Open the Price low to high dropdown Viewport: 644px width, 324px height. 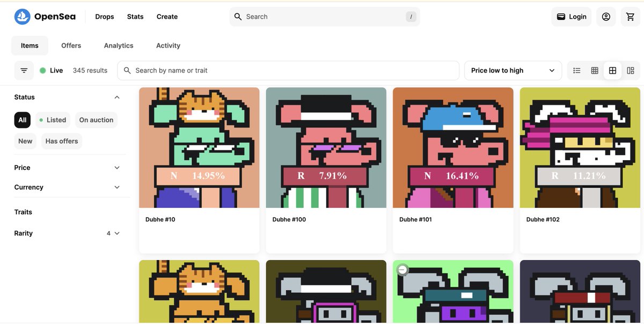coord(513,70)
